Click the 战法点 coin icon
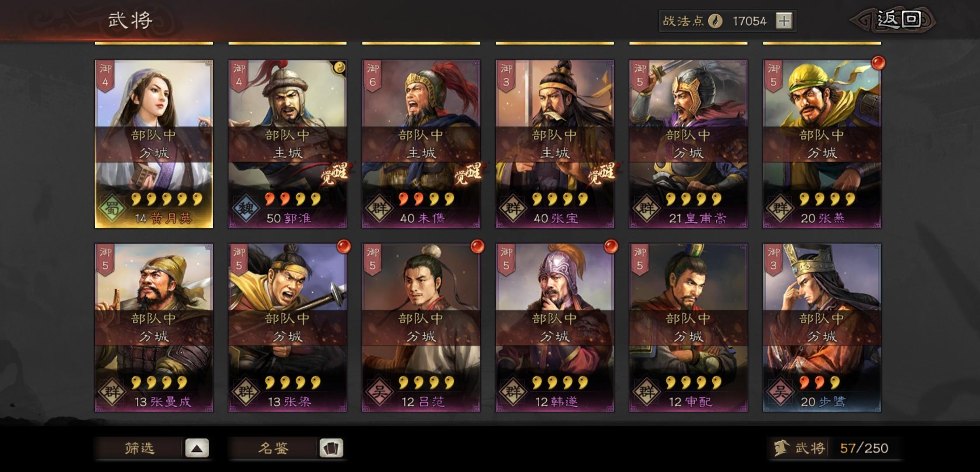This screenshot has width=980, height=472. [715, 21]
